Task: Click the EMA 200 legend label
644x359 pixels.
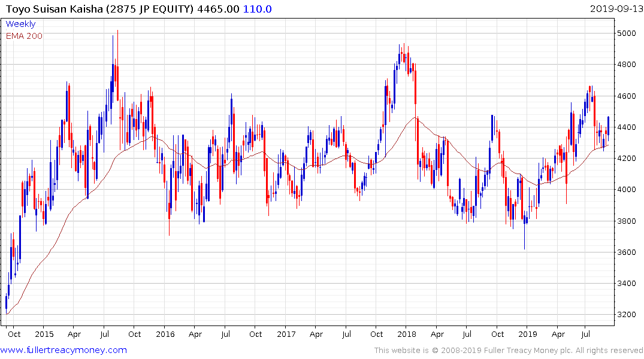Action: pyautogui.click(x=24, y=36)
